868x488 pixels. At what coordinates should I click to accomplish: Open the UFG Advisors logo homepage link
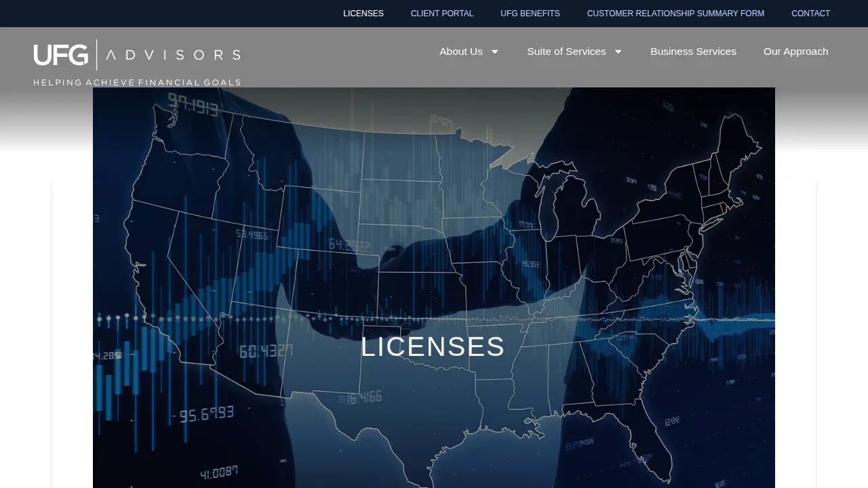point(137,62)
